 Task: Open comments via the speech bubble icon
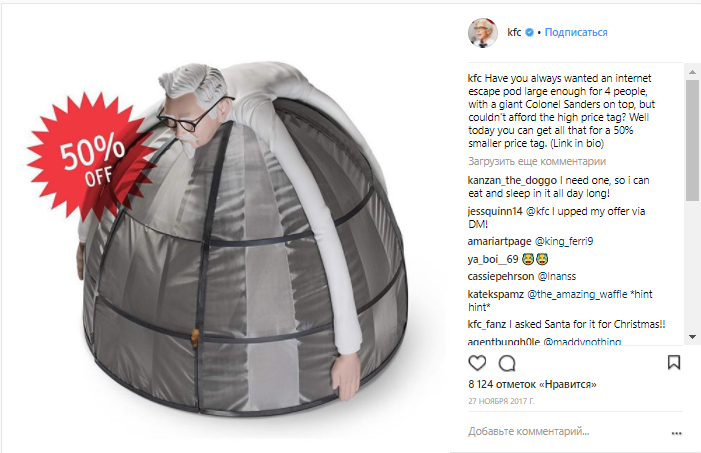pos(507,363)
